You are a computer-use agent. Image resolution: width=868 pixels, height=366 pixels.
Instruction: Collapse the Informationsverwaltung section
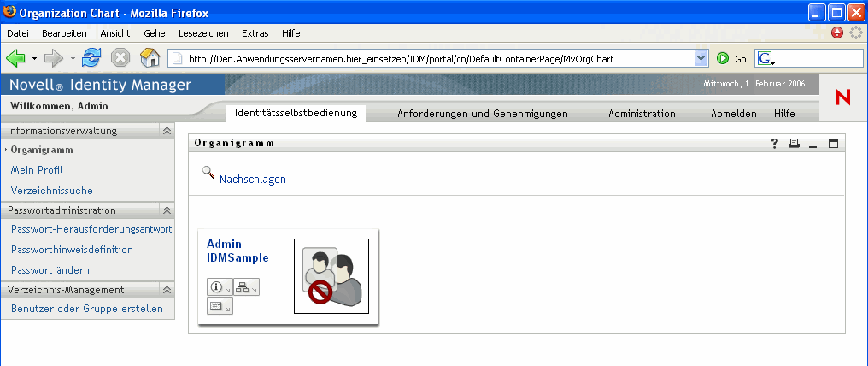pyautogui.click(x=166, y=131)
